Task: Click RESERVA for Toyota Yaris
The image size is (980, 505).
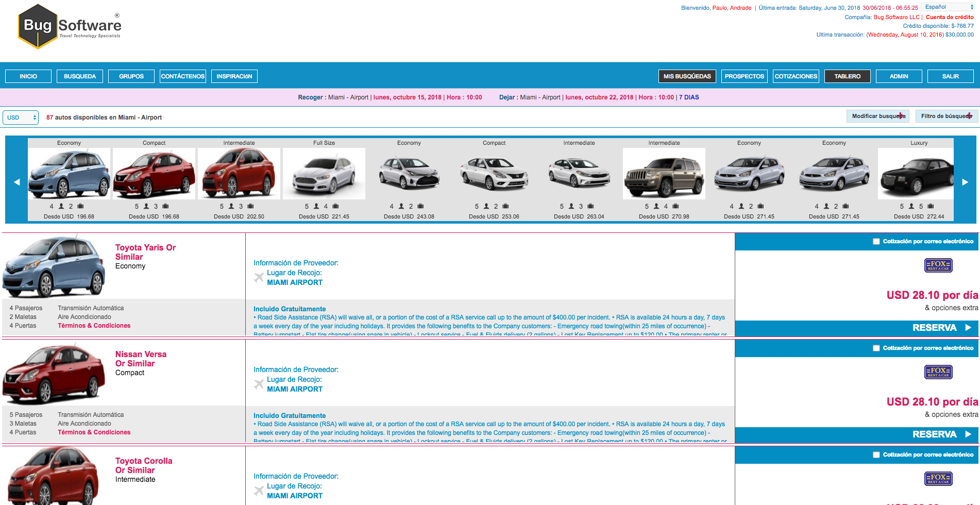Action: coord(856,328)
